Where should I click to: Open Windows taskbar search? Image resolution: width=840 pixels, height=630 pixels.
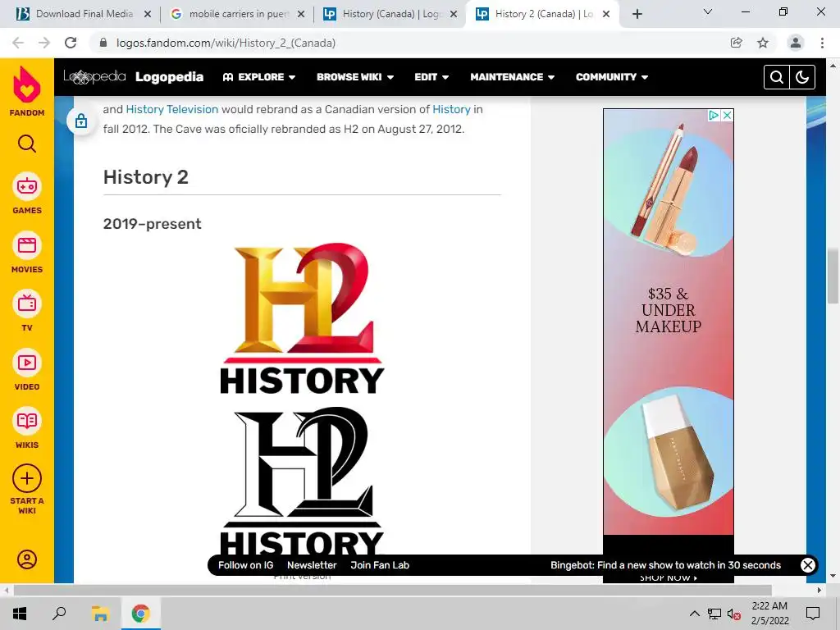coord(59,614)
